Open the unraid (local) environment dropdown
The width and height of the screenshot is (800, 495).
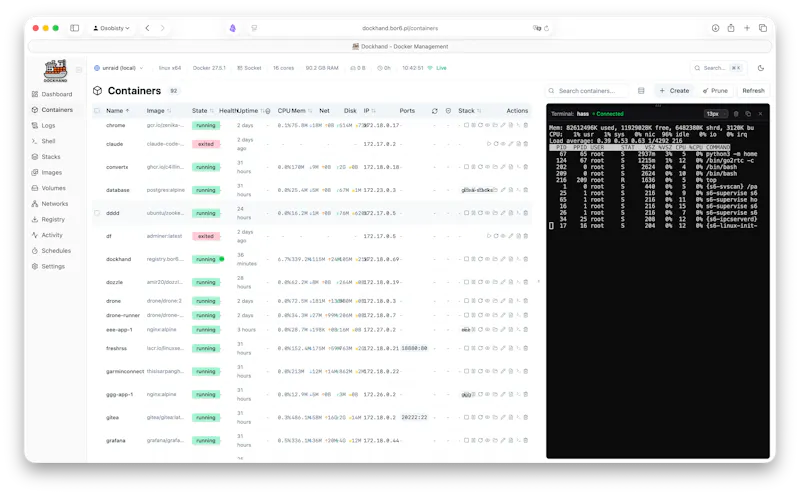click(x=118, y=68)
